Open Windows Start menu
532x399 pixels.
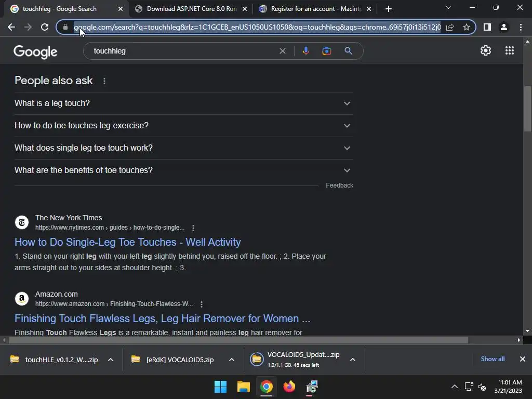[220, 387]
